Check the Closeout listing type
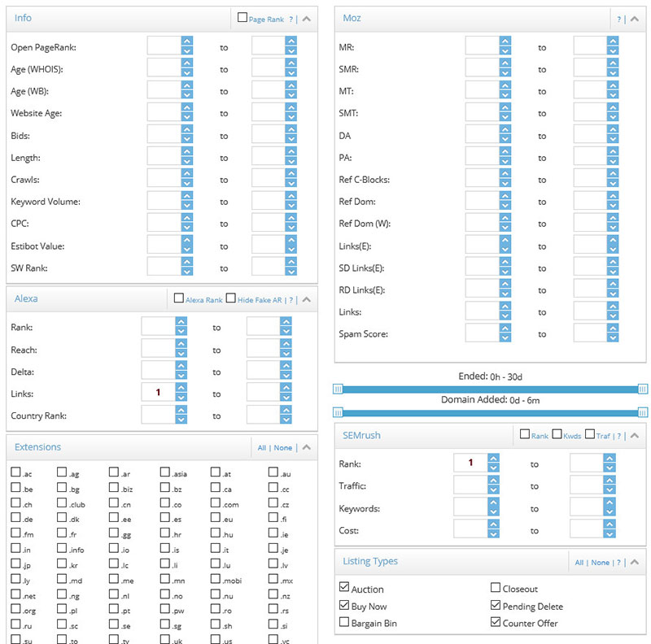 496,587
